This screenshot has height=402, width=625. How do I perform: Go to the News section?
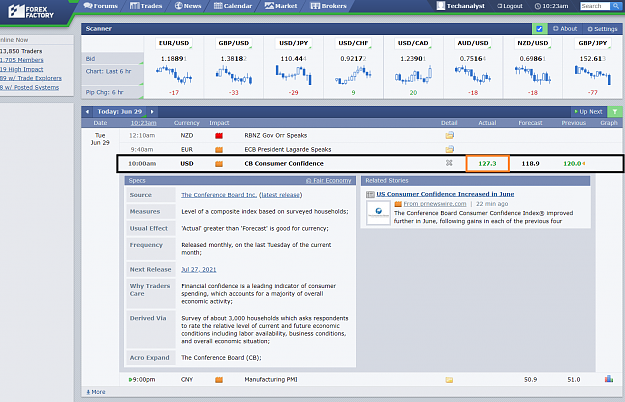[188, 6]
